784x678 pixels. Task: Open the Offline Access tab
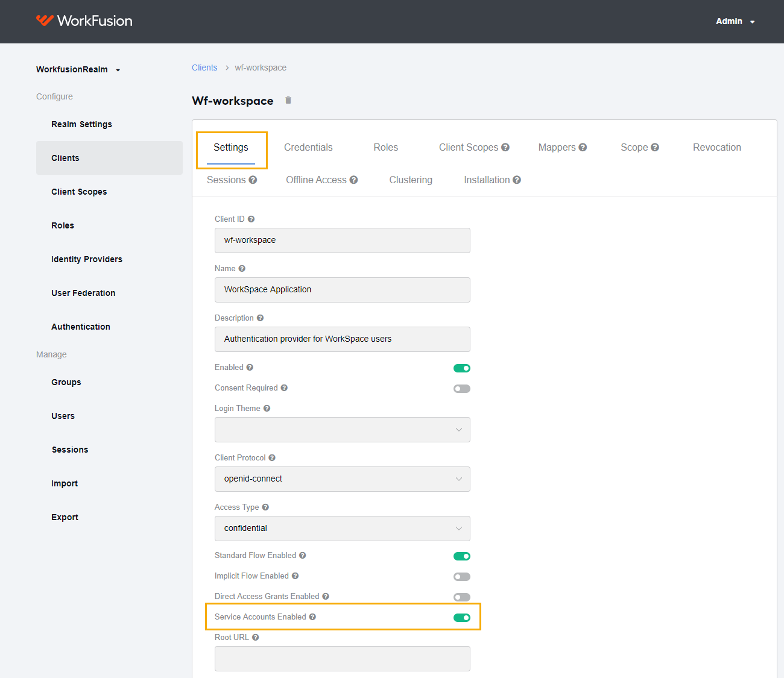316,180
